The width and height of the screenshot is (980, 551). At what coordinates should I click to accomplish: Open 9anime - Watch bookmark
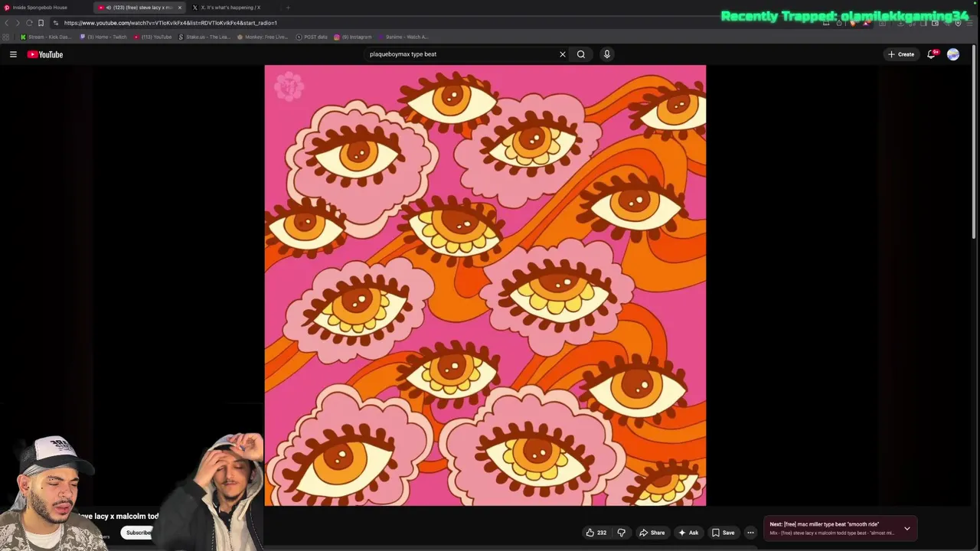pos(403,37)
